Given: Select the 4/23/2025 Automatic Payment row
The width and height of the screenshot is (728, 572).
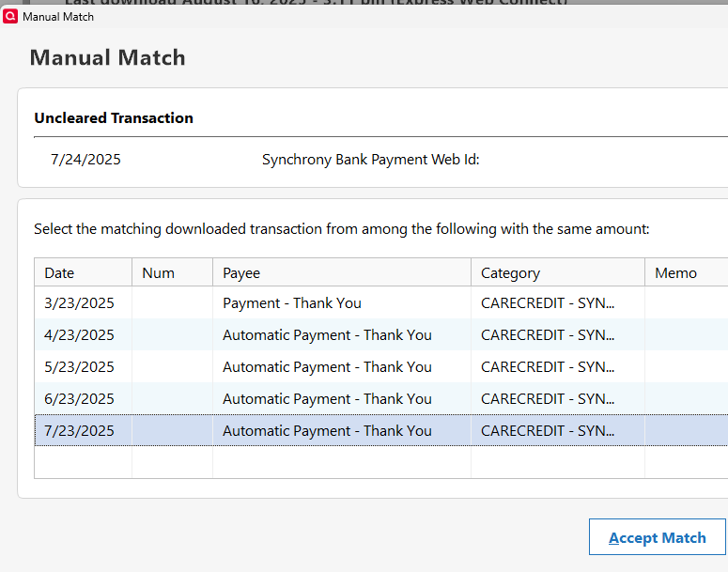Looking at the screenshot, I should click(326, 335).
